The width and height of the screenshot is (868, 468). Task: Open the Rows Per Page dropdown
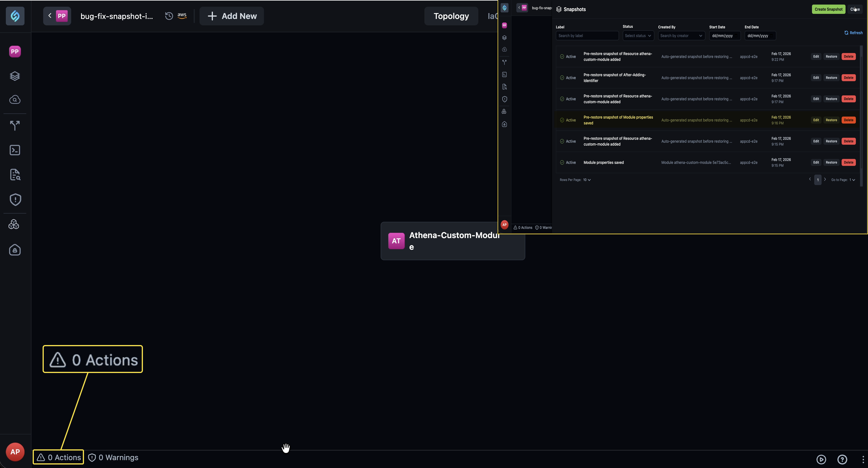coord(587,180)
